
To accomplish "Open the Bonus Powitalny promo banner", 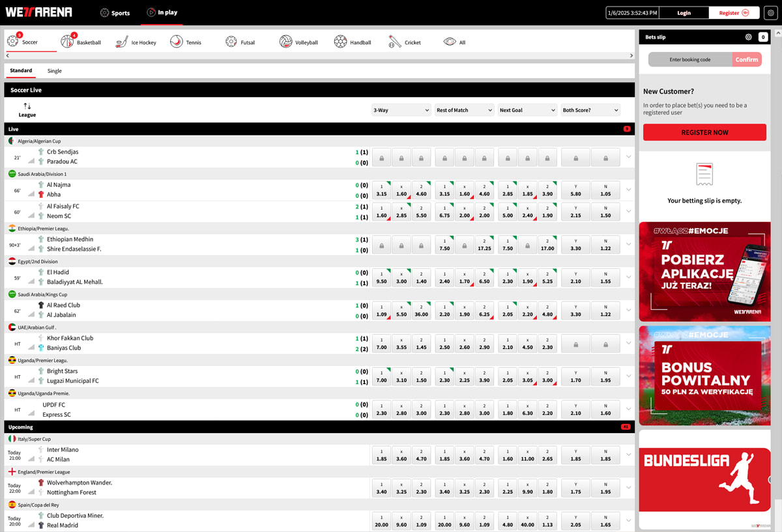I will pos(704,376).
